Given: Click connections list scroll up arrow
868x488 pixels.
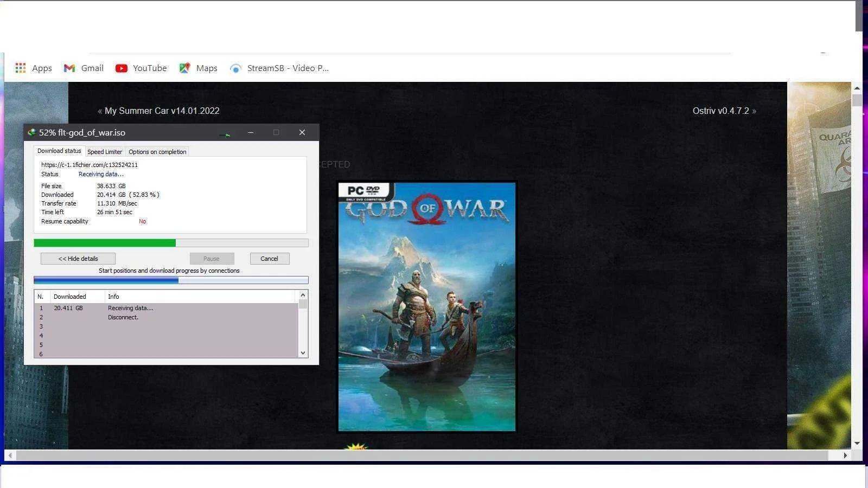Looking at the screenshot, I should (303, 295).
